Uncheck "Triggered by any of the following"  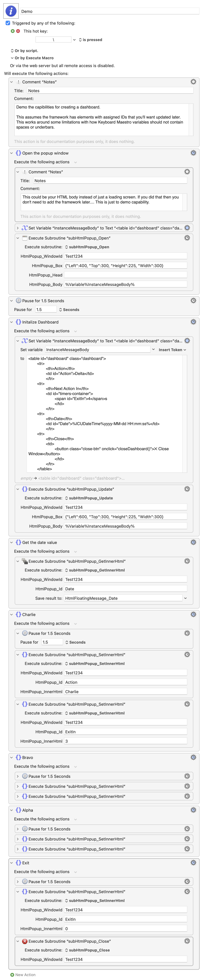coord(8,23)
